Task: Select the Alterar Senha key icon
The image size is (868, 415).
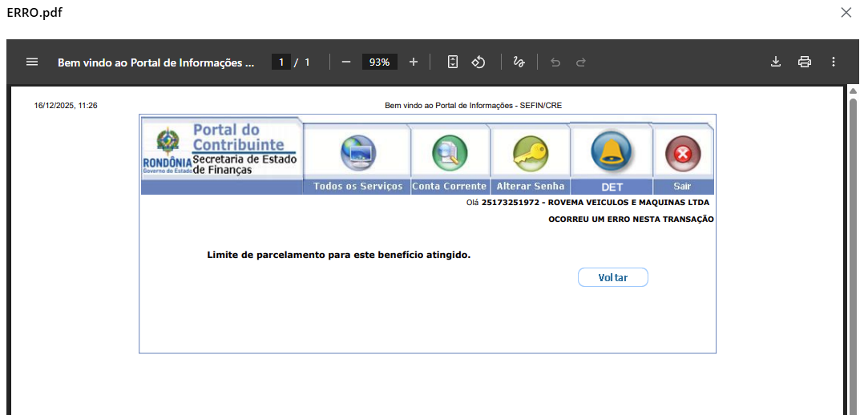Action: point(530,152)
